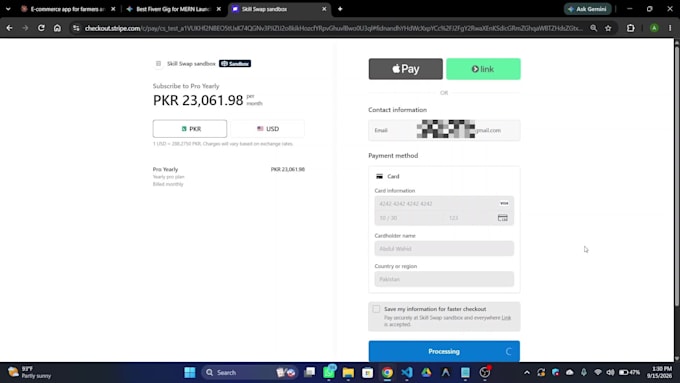Close the Best Fiverr Gig tab

tap(219, 9)
